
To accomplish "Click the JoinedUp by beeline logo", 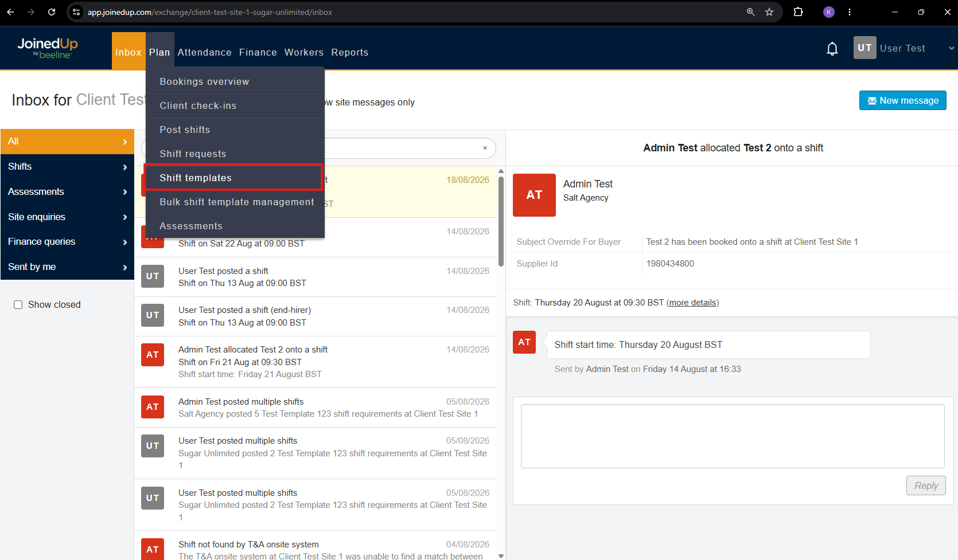I will click(48, 48).
